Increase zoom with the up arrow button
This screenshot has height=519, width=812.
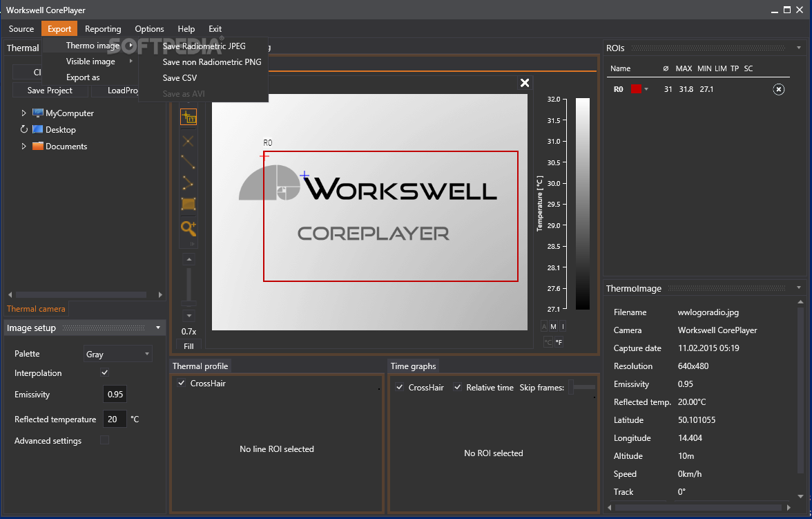[x=189, y=258]
